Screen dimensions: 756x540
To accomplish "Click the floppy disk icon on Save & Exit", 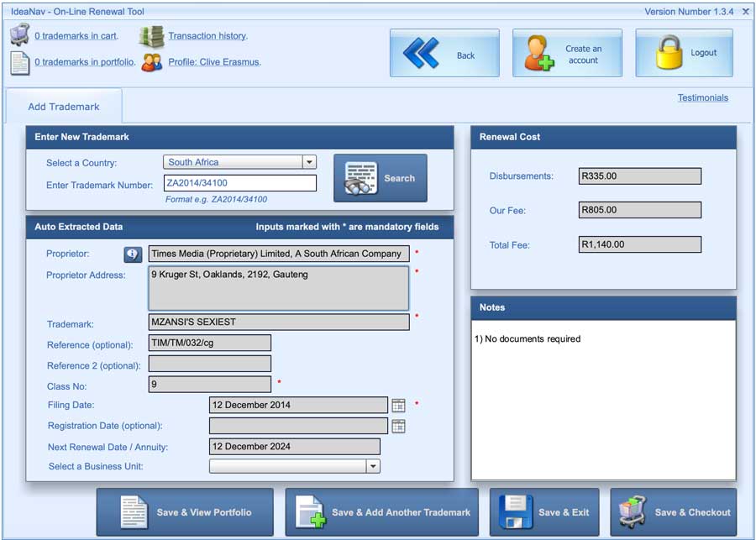I will click(x=516, y=512).
